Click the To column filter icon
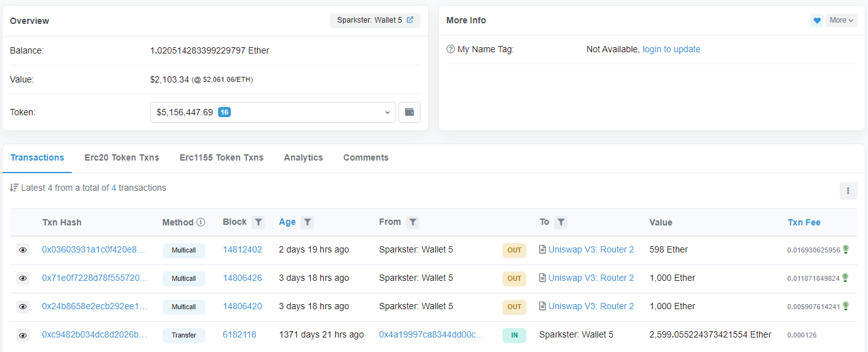868x352 pixels. click(560, 222)
